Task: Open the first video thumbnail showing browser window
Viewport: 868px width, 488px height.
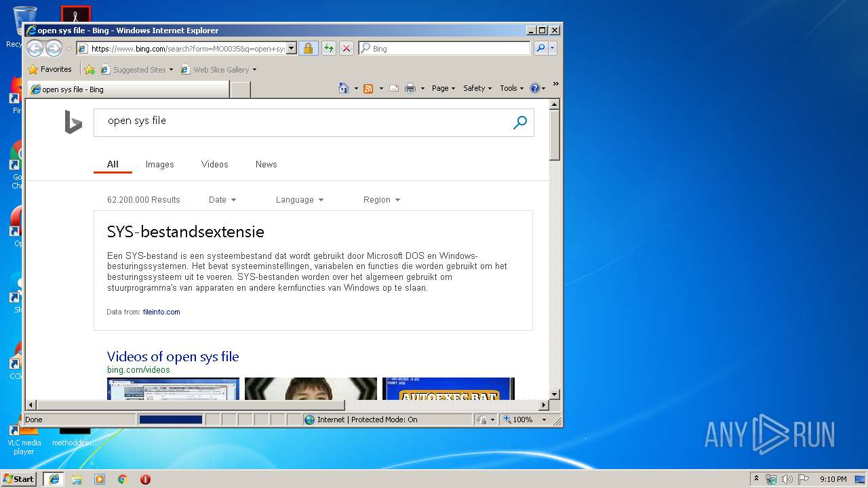Action: [x=174, y=389]
